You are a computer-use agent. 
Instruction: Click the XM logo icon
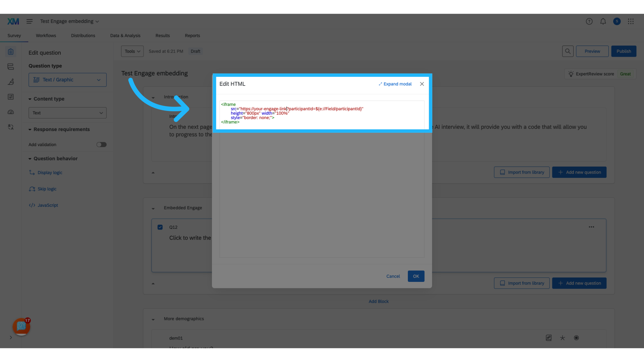click(13, 21)
